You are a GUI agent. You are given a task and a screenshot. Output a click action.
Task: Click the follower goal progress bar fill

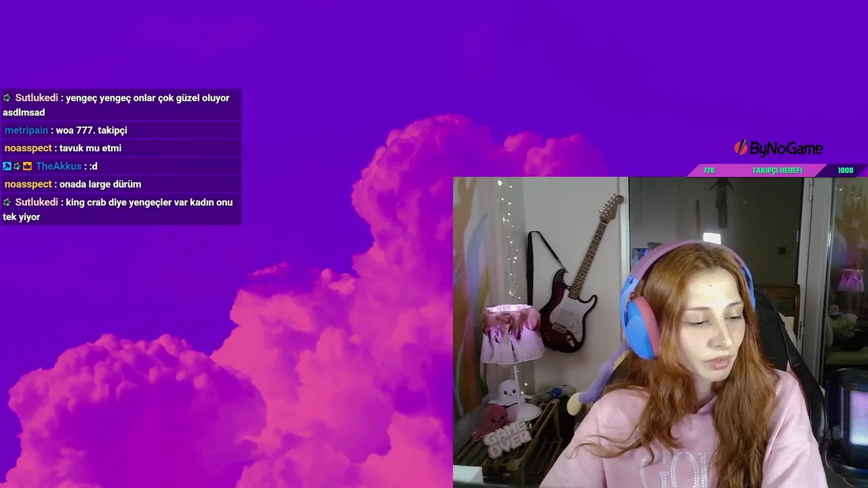tap(758, 170)
